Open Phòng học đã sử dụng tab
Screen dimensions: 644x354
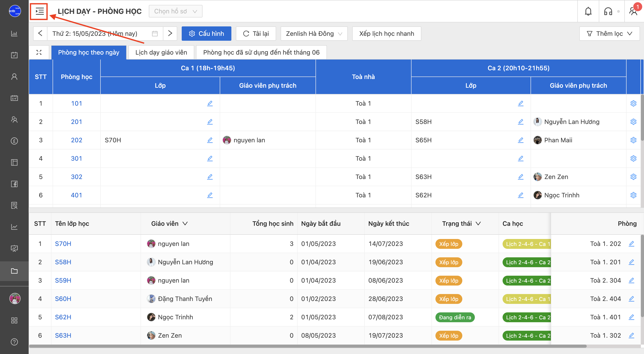point(261,52)
